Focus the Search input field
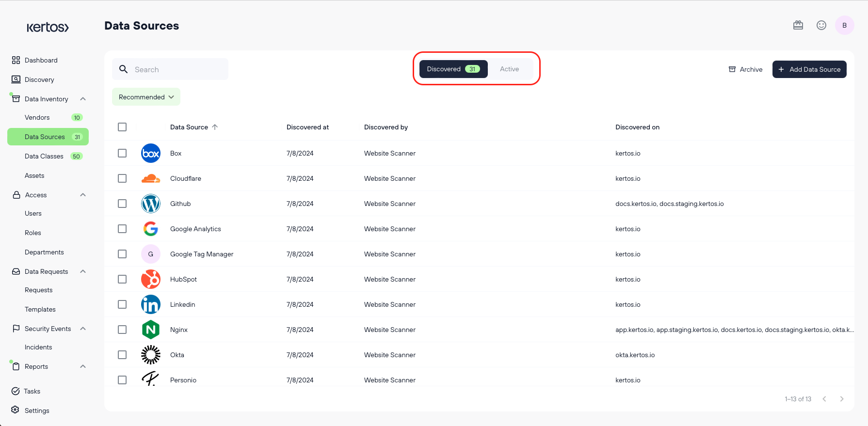 pyautogui.click(x=170, y=69)
